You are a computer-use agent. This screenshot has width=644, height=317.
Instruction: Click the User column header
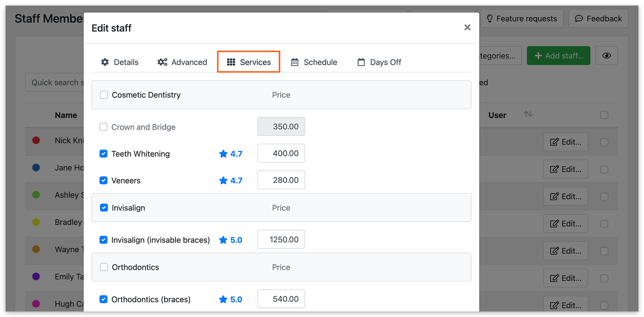pos(497,115)
